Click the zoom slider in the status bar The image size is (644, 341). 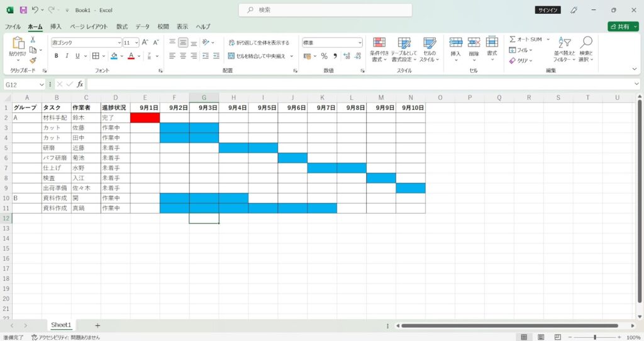coord(594,337)
